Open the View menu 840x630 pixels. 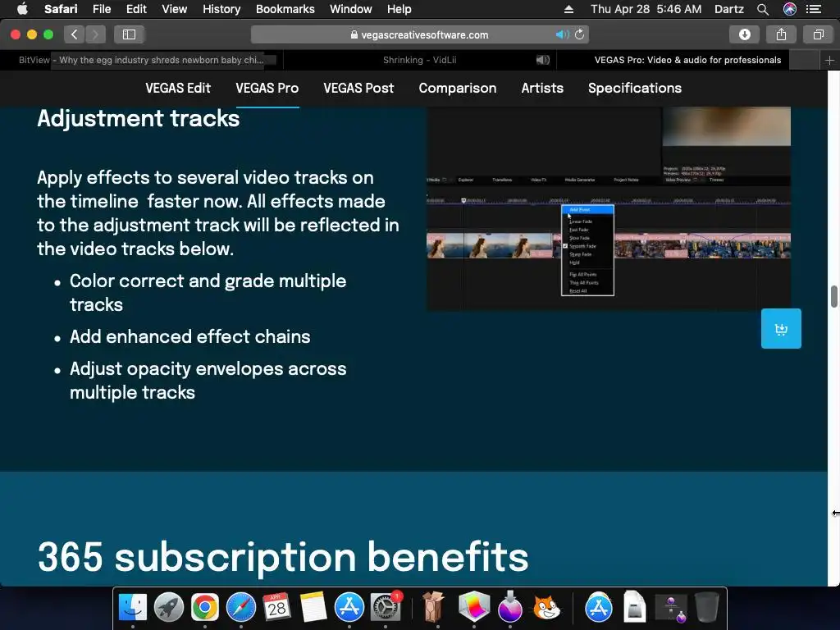click(175, 9)
